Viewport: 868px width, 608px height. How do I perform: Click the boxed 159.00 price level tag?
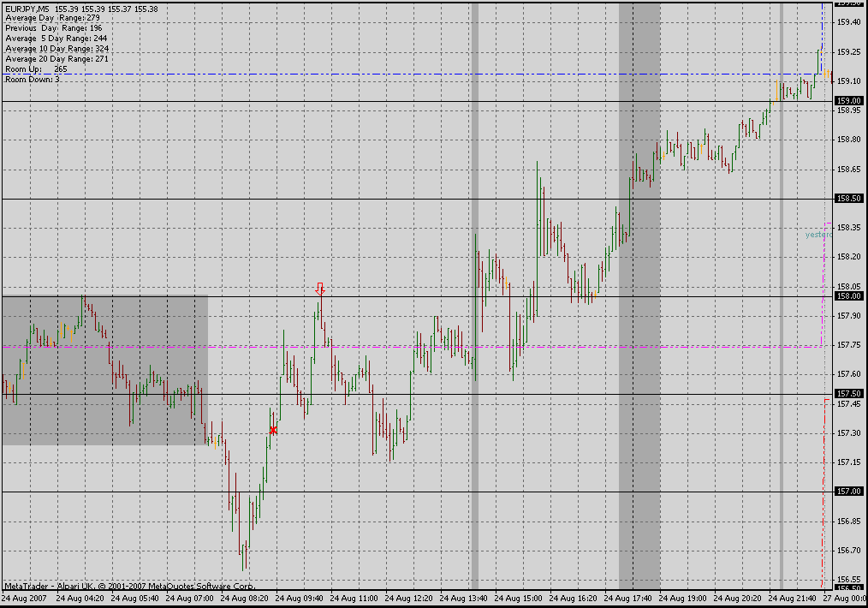point(848,101)
